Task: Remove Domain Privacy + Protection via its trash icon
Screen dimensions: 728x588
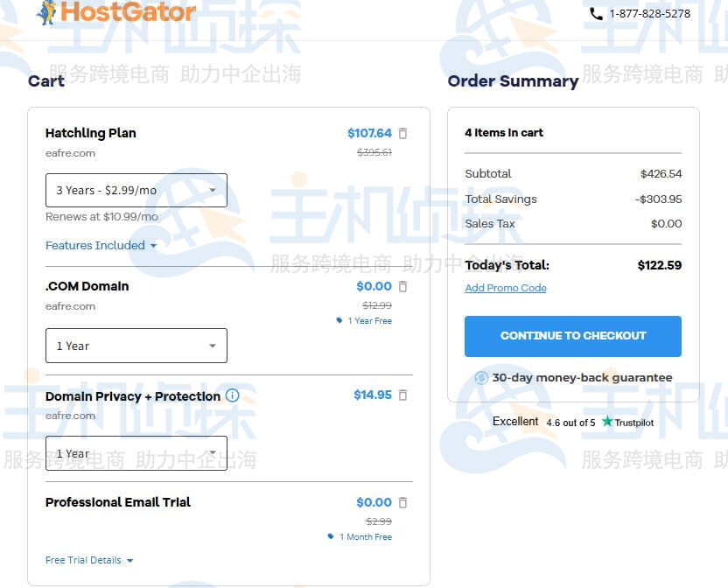Action: (403, 395)
